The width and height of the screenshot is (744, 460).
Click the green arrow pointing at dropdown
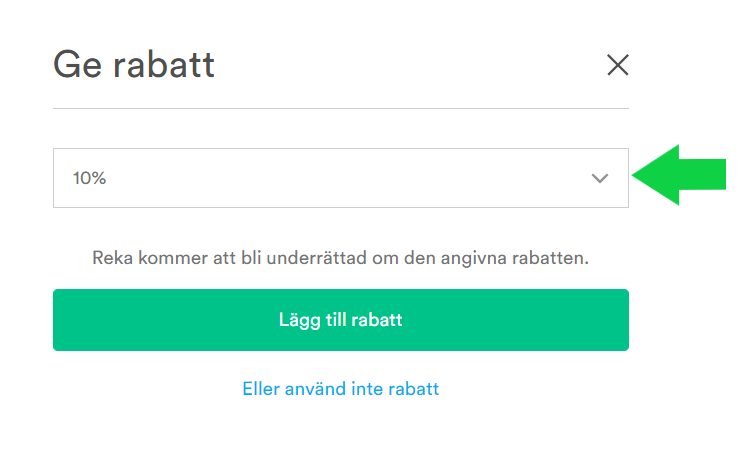pyautogui.click(x=679, y=175)
